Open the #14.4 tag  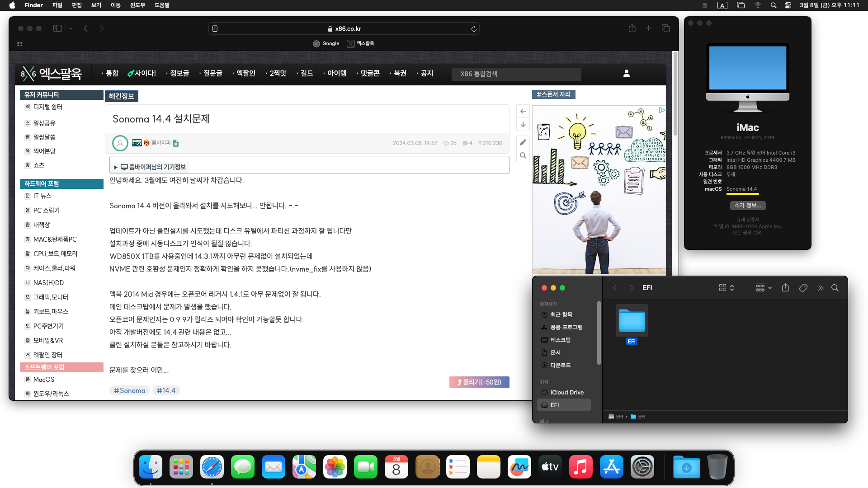[x=166, y=390]
